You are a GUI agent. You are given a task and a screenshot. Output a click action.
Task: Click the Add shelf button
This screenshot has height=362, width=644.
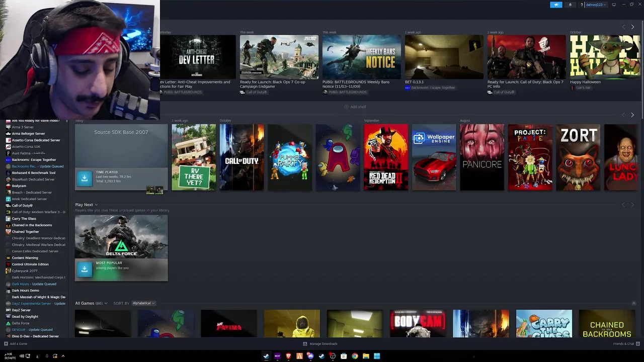click(x=355, y=107)
